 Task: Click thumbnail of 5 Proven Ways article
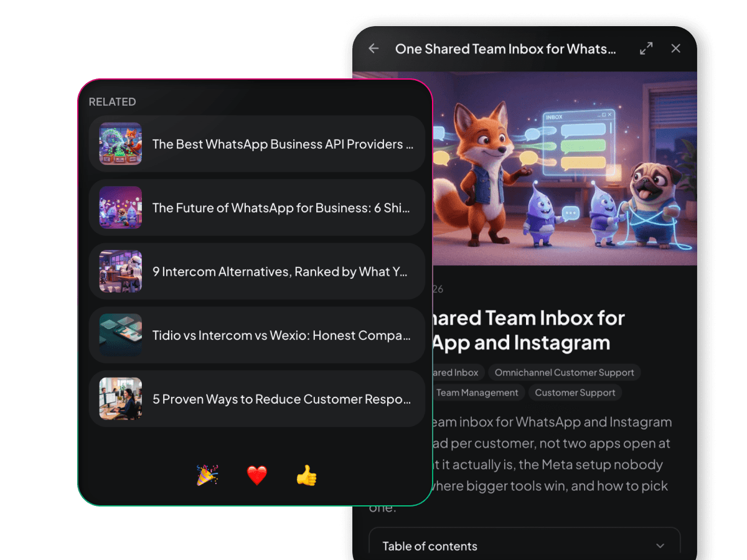click(x=121, y=399)
